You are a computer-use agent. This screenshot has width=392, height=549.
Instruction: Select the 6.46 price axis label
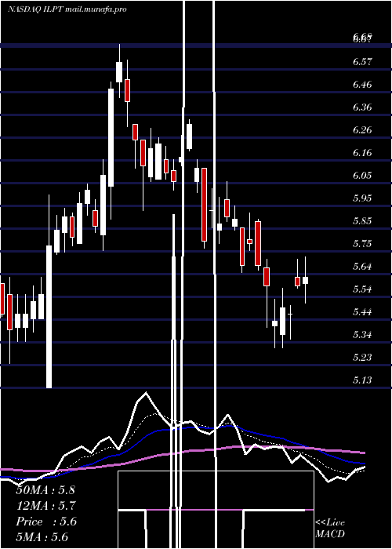click(362, 85)
